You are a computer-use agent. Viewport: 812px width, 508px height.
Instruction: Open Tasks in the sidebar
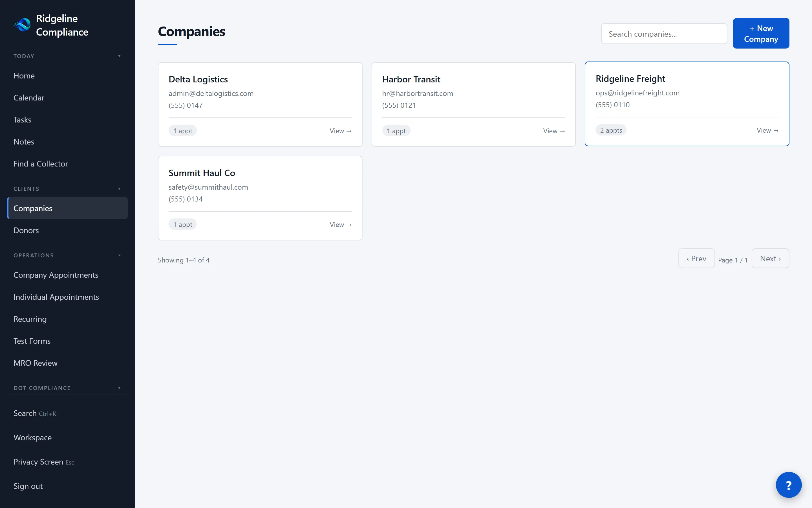67,120
